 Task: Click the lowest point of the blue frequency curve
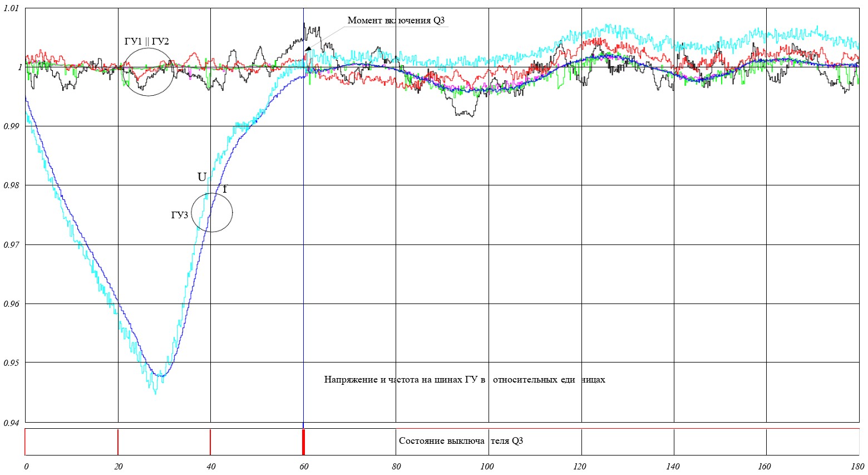click(x=160, y=376)
